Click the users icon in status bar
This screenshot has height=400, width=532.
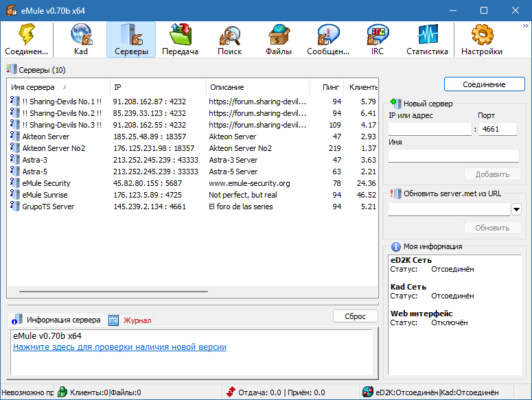tap(62, 392)
